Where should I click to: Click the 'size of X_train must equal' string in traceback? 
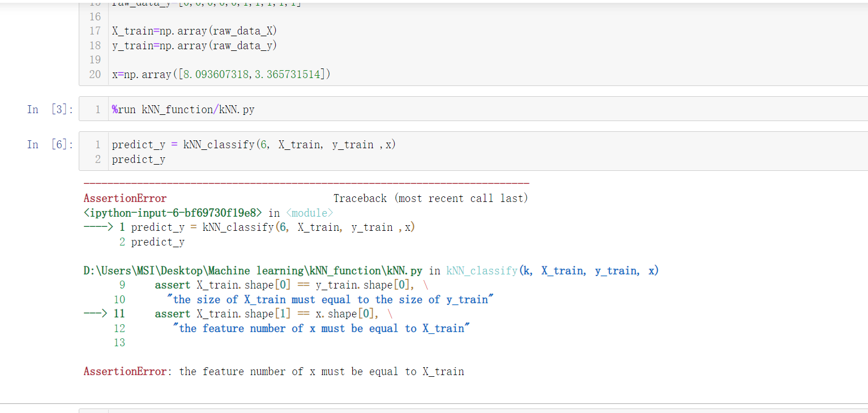[330, 299]
